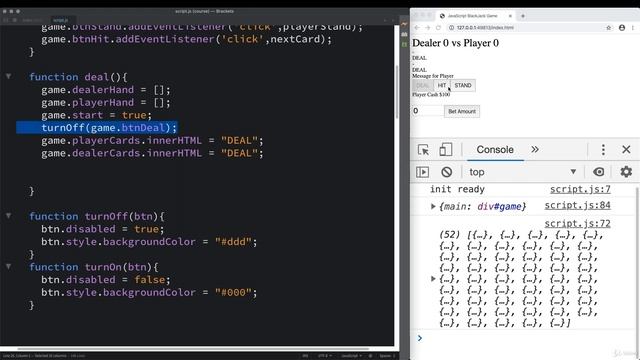The width and height of the screenshot is (640, 360).
Task: Click the 'game.start = true' code line
Action: pos(96,115)
